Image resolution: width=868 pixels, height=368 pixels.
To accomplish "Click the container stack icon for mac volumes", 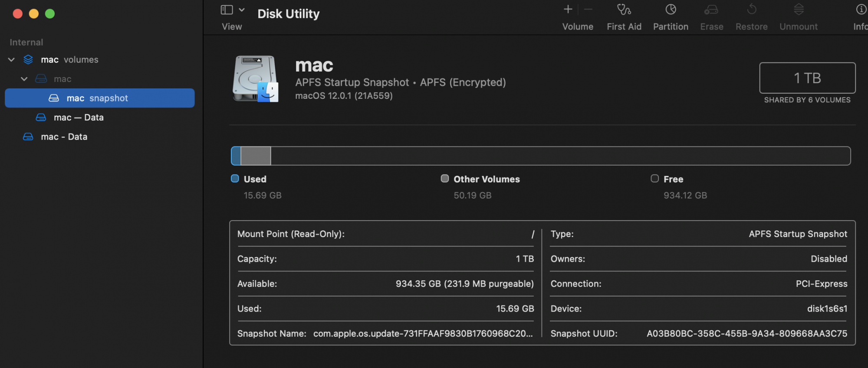I will pos(28,60).
